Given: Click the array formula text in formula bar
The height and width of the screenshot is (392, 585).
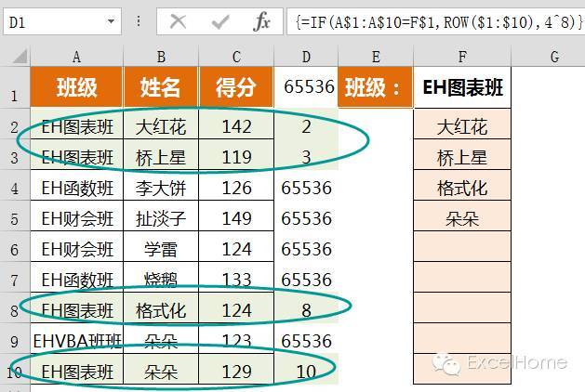Looking at the screenshot, I should tap(439, 22).
